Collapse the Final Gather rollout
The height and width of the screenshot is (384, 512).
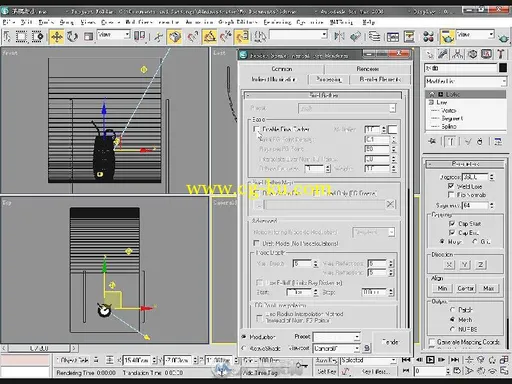pos(323,95)
